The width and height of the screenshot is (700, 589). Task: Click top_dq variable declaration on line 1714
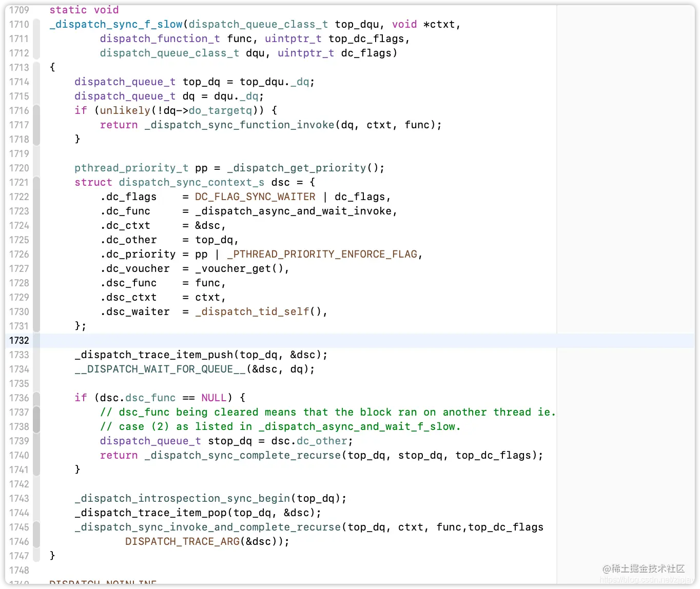(x=201, y=82)
